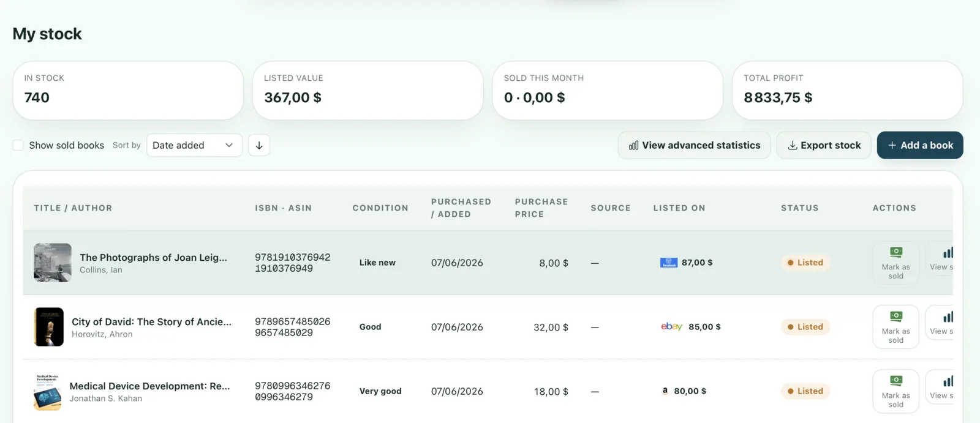Open the City of David cover thumbnail
The image size is (980, 423).
click(49, 327)
